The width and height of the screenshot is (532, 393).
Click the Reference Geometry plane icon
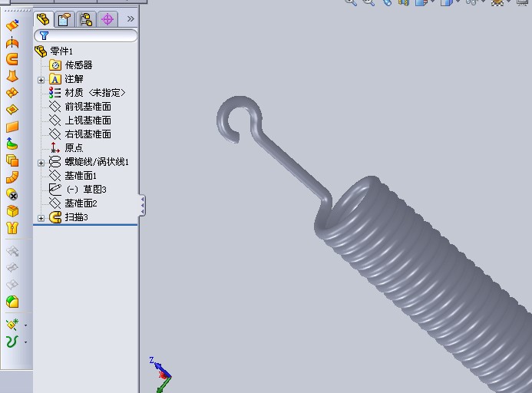click(12, 325)
